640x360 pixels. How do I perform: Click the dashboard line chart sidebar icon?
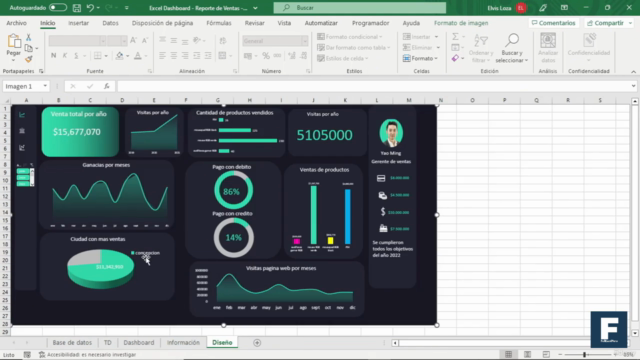click(22, 115)
